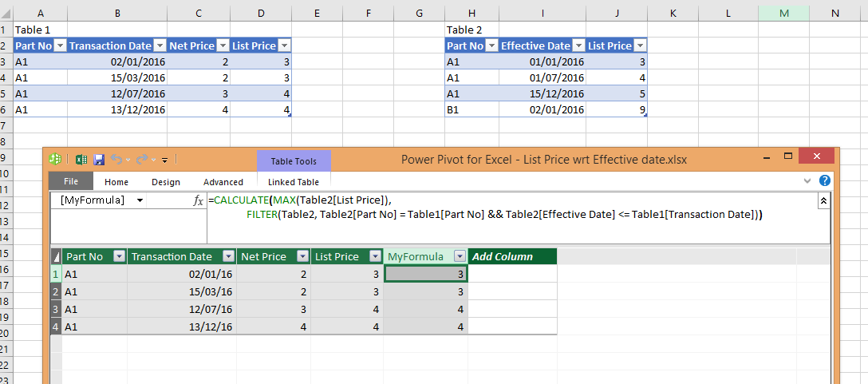Viewport: 868px width, 384px height.
Task: Open Excel Table 1 Part No filter
Action: [x=61, y=46]
